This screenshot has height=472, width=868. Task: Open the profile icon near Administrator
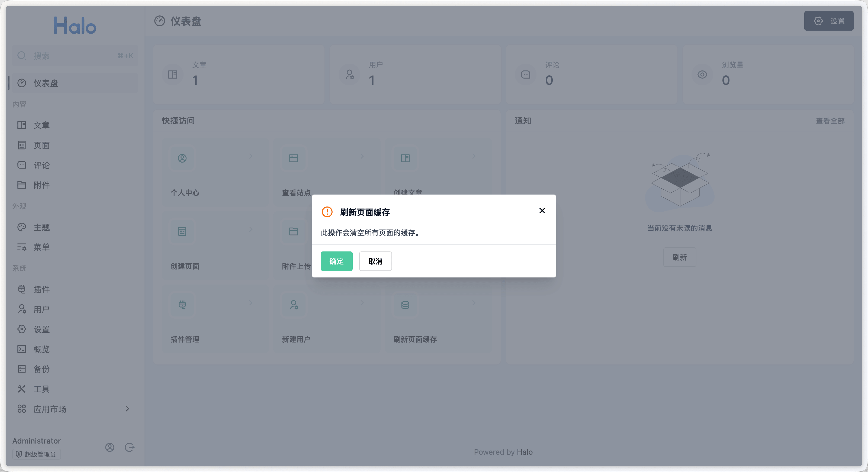point(110,447)
